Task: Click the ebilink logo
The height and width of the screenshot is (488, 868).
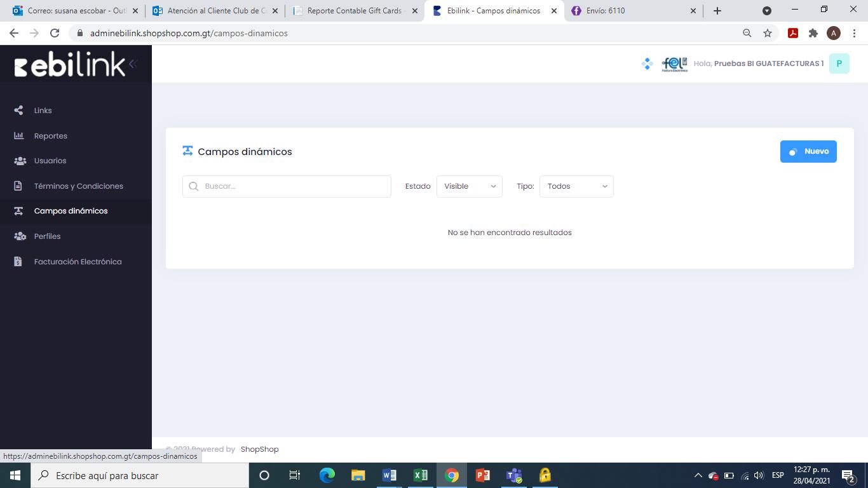Action: 70,64
